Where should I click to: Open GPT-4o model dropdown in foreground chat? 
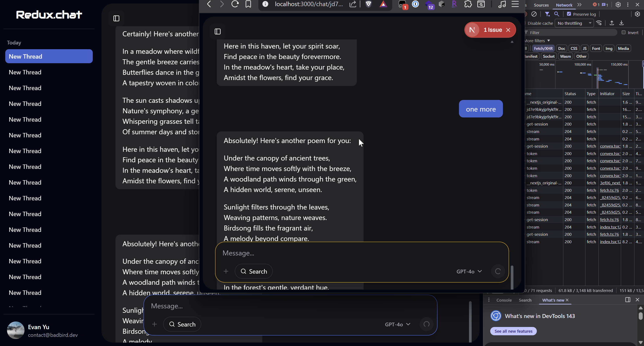[x=469, y=271]
